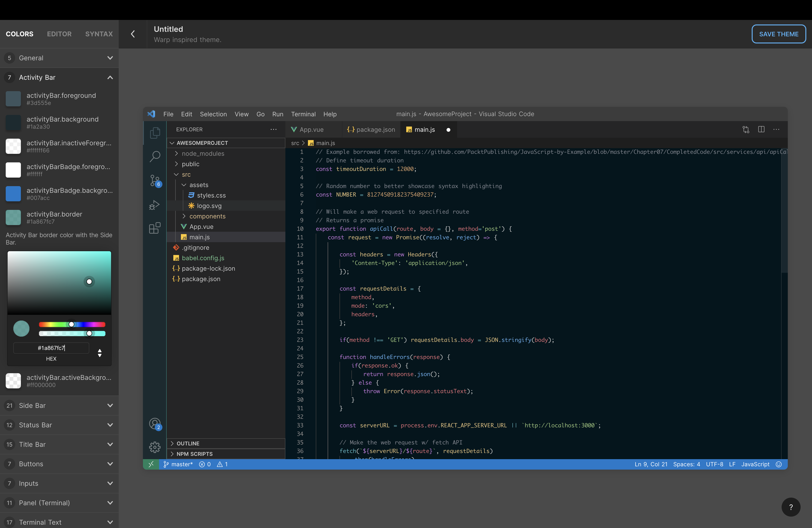Screen dimensions: 812x528
Task: Open the Search icon in activity bar
Action: (155, 156)
